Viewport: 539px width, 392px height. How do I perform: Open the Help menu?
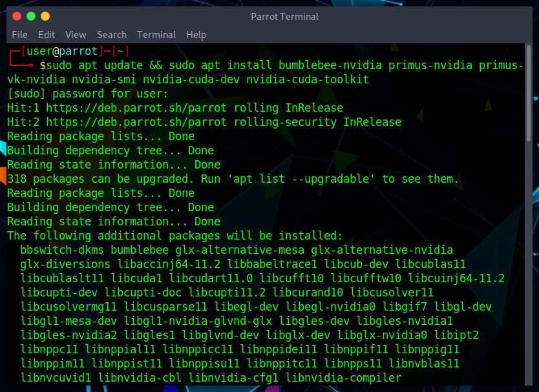[196, 35]
